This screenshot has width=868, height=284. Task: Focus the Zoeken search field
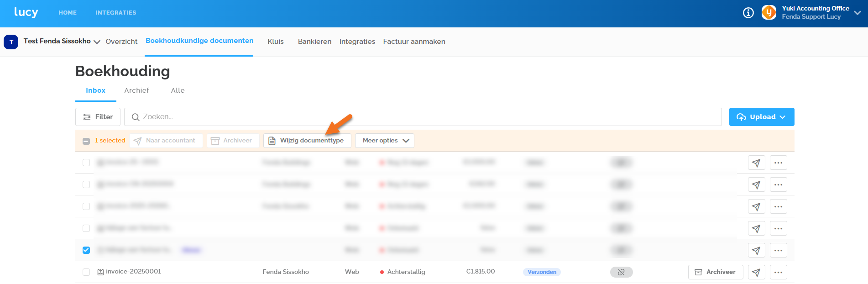click(423, 117)
